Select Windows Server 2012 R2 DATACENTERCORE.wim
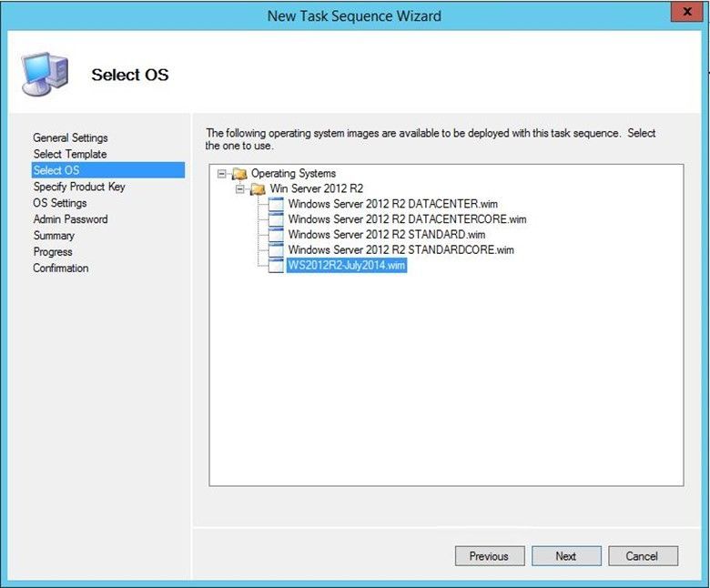Screen dimensions: 710x588 tap(407, 219)
